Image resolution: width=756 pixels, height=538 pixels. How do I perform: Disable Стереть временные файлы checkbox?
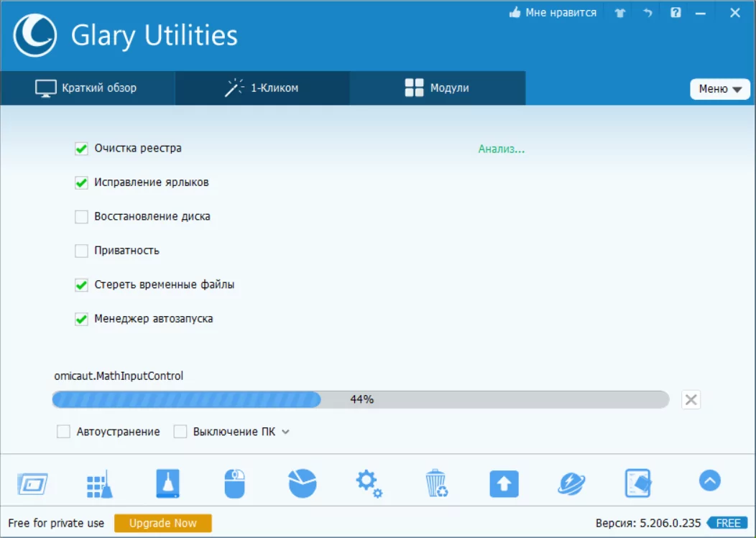(81, 285)
